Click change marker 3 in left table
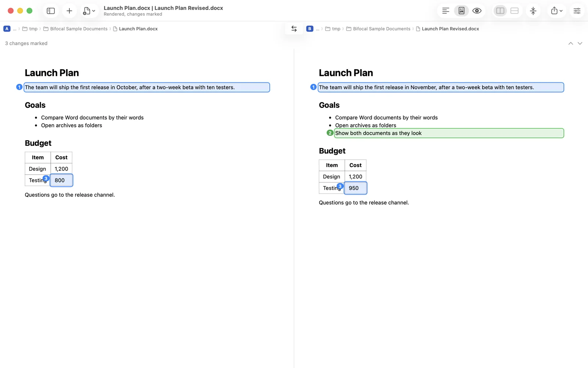 (x=46, y=178)
